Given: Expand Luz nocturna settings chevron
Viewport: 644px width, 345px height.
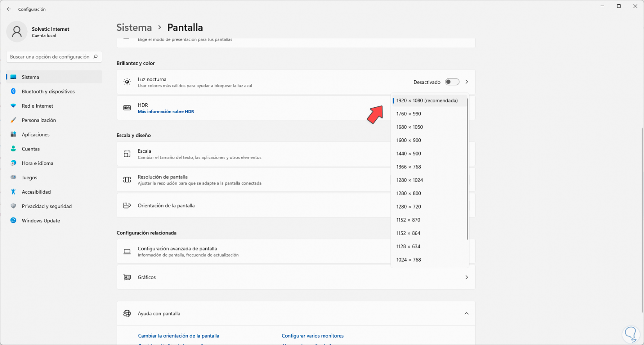Looking at the screenshot, I should pos(466,82).
